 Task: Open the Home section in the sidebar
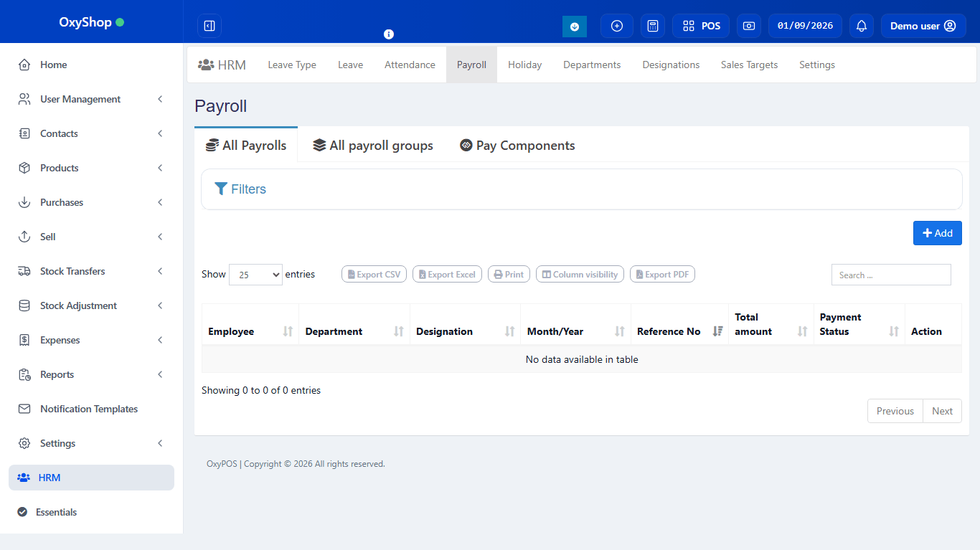[53, 65]
